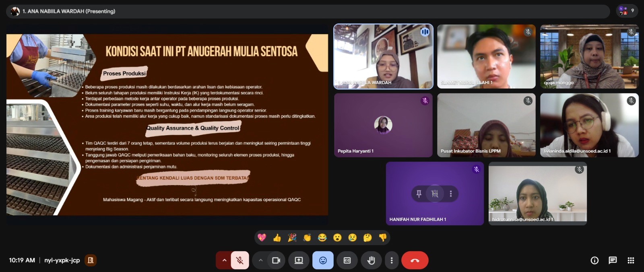
Task: Click the presenter avatar in top bar
Action: (15, 11)
